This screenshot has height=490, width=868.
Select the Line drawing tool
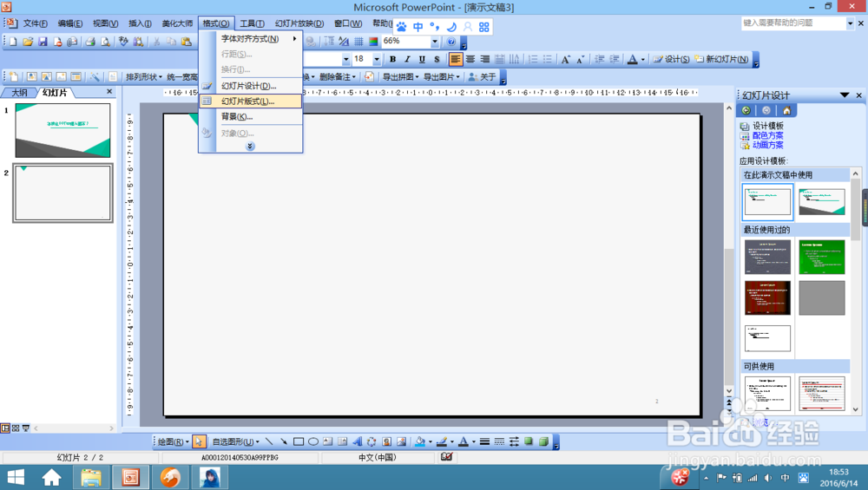pyautogui.click(x=269, y=441)
